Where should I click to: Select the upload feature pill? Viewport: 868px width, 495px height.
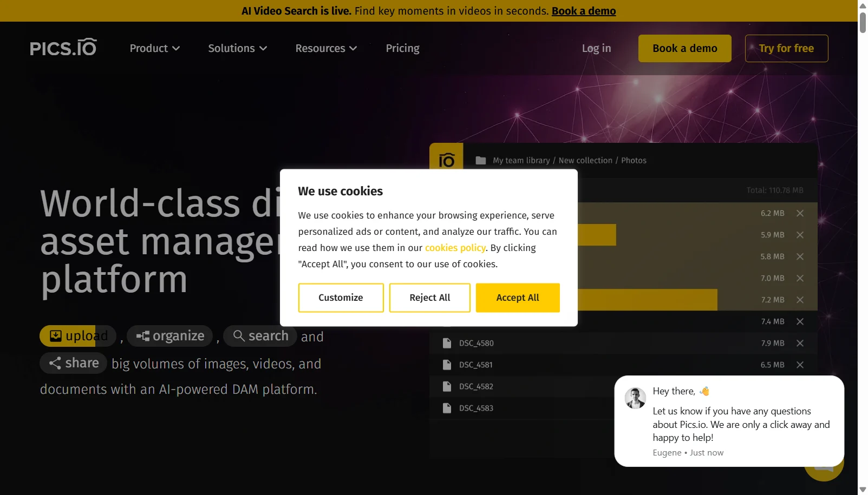click(78, 336)
